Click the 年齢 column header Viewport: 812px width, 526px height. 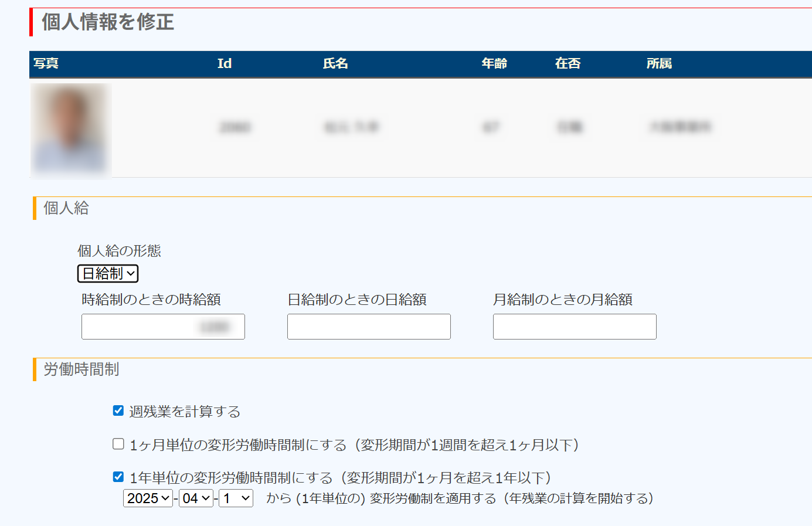point(494,63)
